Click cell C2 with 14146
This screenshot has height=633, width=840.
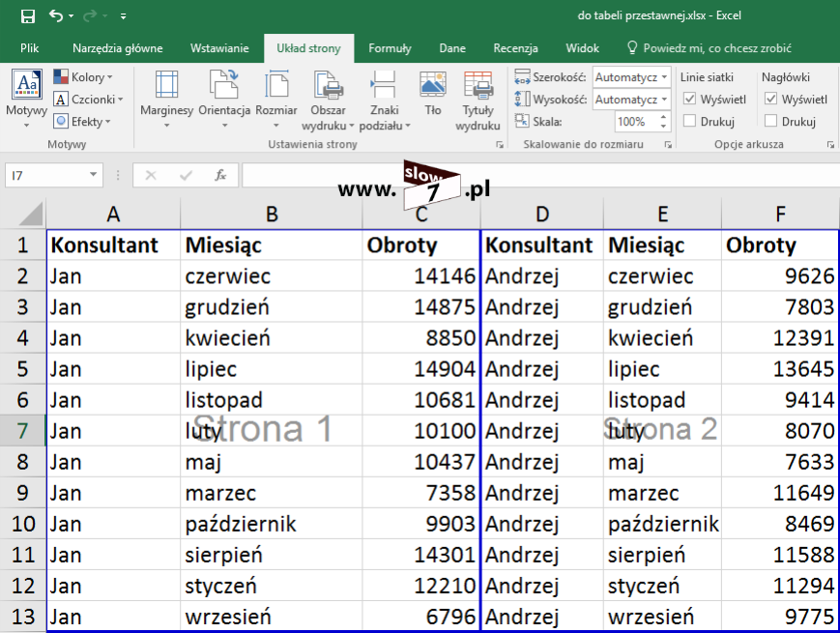[x=421, y=276]
